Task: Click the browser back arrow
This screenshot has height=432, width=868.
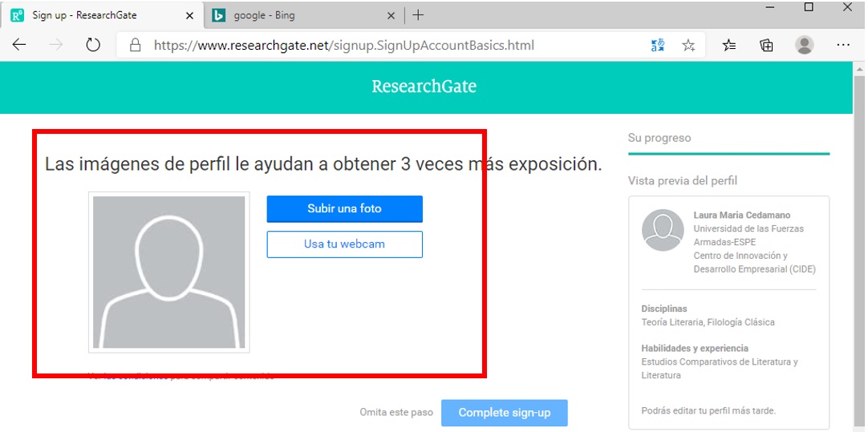Action: click(x=19, y=46)
